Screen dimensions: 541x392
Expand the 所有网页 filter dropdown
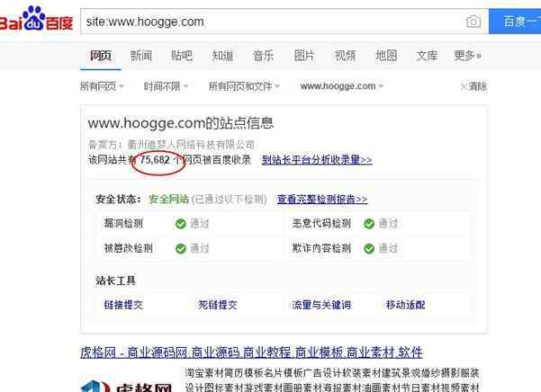(x=102, y=86)
